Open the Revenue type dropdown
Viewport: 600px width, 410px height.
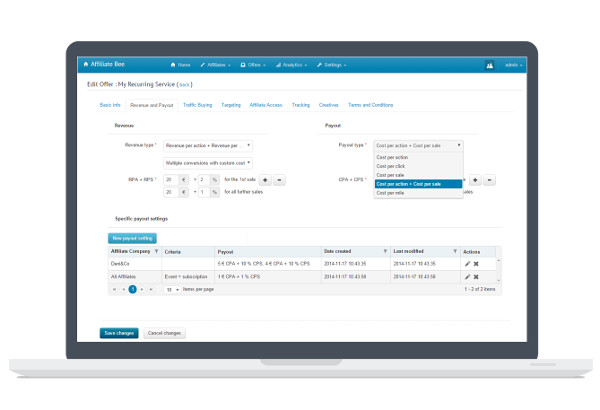pos(208,145)
